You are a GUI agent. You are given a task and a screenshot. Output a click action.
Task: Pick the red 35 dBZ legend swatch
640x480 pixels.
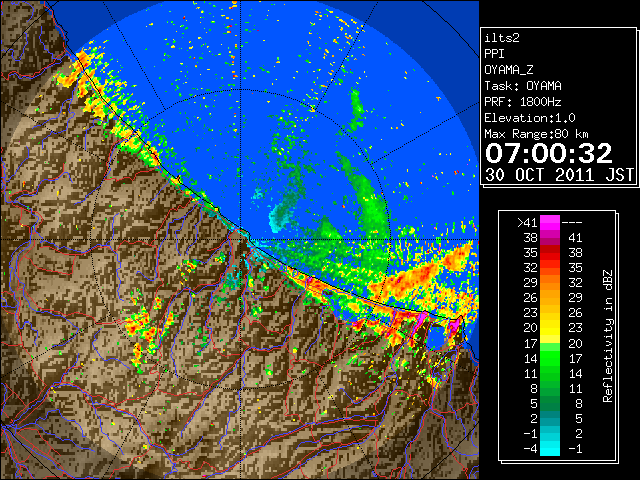(x=550, y=253)
